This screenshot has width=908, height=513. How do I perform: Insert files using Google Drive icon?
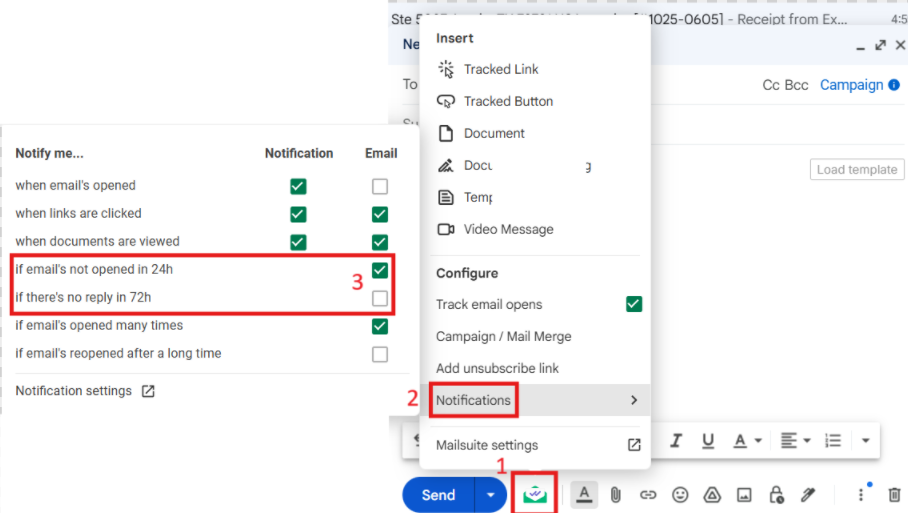click(x=712, y=495)
